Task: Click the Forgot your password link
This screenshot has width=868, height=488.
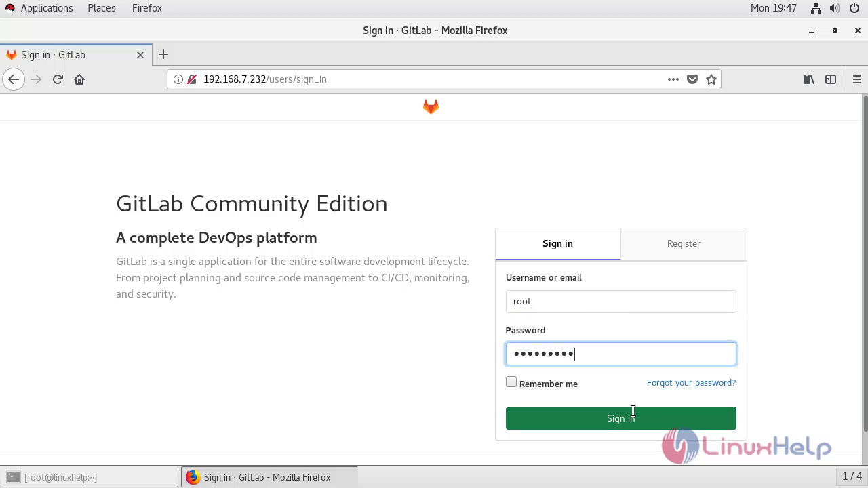Action: click(691, 383)
